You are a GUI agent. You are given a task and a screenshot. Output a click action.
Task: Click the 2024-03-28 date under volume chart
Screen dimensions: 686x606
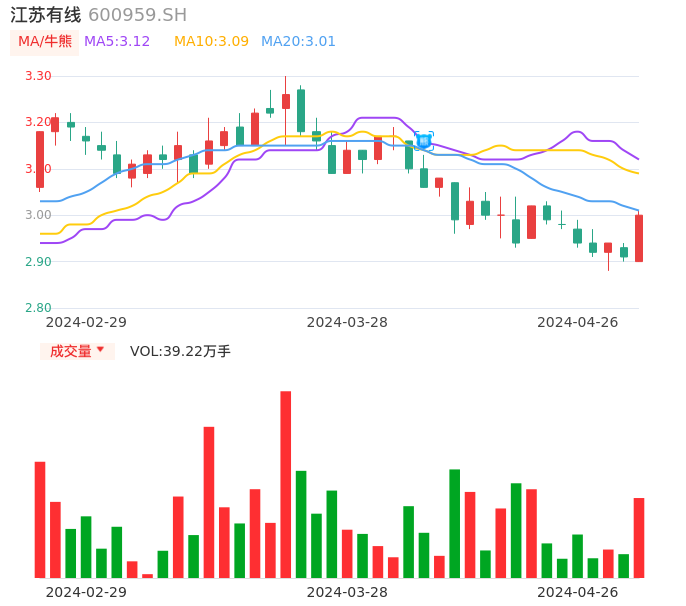click(347, 592)
